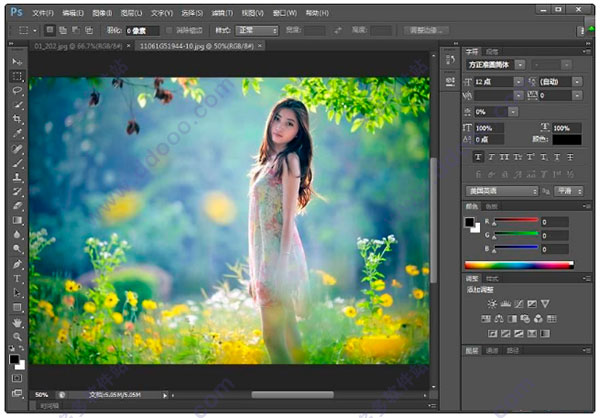This screenshot has width=600, height=418.
Task: Select the Spot Healing Brush tool
Action: [x=17, y=149]
